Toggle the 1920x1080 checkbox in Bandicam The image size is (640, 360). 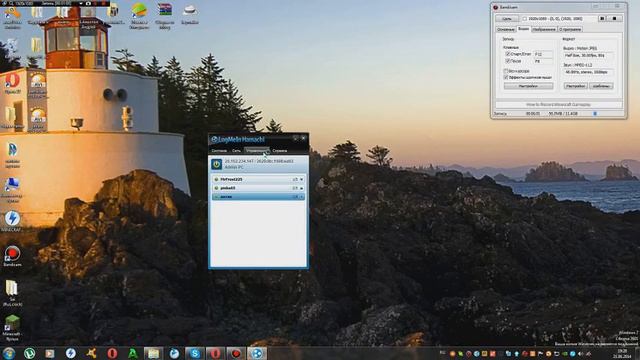pyautogui.click(x=524, y=19)
